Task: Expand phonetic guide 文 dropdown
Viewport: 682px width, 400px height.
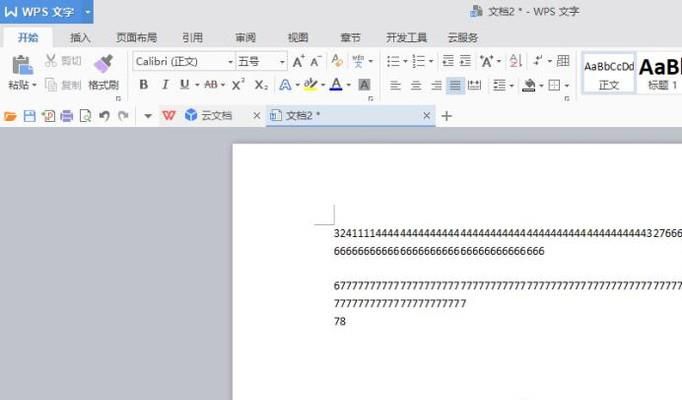Action: [x=371, y=61]
